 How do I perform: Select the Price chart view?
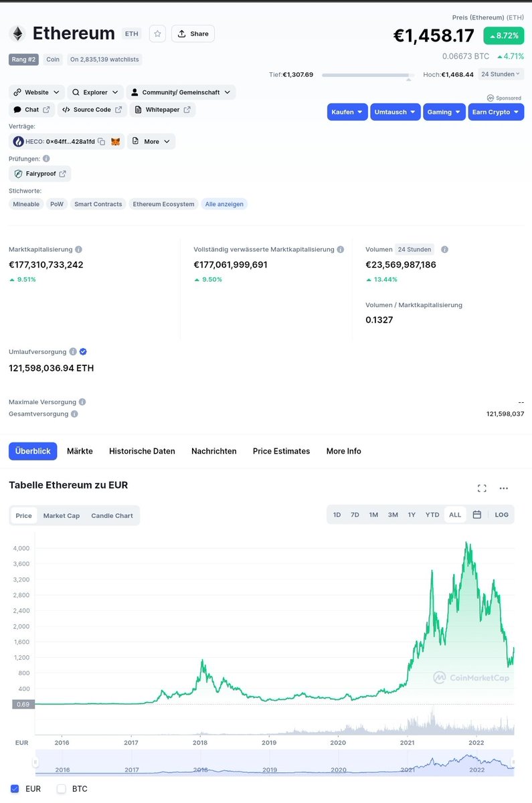[x=24, y=515]
